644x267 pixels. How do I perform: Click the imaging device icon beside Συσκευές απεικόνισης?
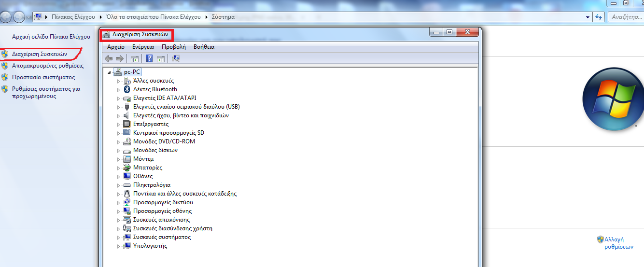(127, 220)
